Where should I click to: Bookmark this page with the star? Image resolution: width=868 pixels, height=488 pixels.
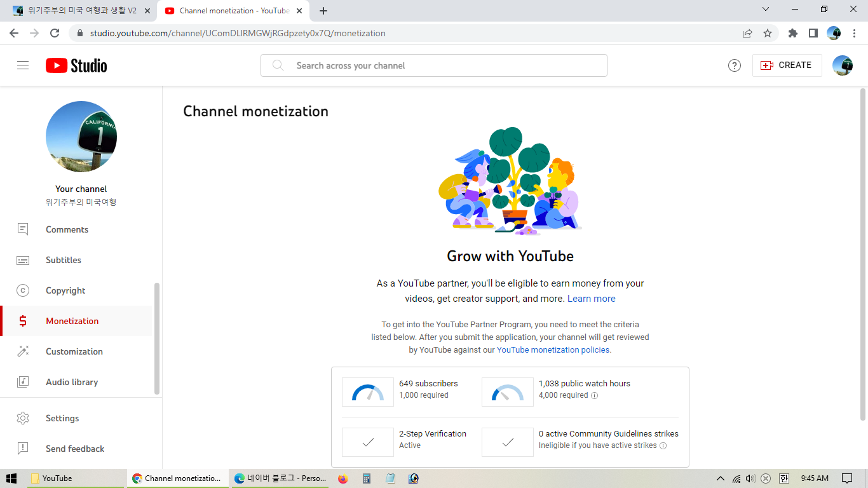768,33
